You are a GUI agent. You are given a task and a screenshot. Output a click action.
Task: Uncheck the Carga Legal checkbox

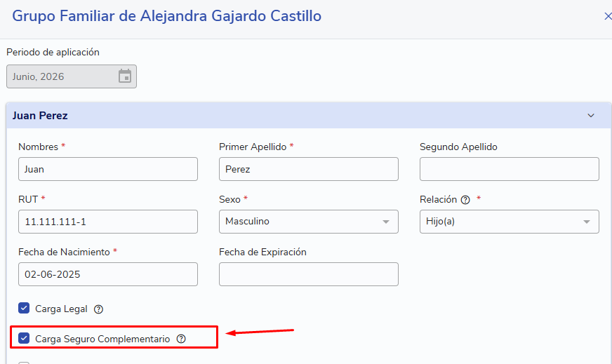point(24,308)
